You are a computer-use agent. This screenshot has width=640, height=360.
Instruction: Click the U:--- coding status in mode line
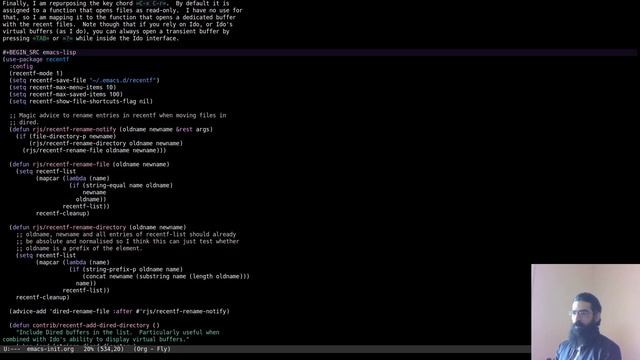(x=11, y=349)
